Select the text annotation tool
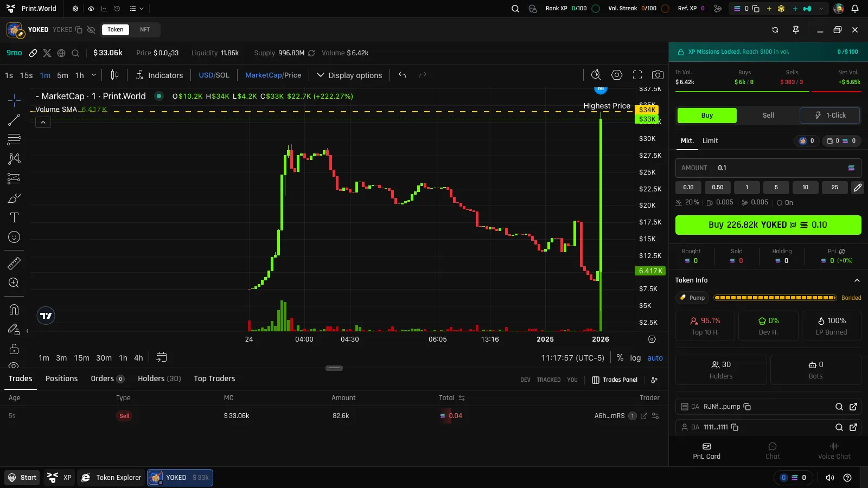Viewport: 868px width, 488px height. pos(14,217)
